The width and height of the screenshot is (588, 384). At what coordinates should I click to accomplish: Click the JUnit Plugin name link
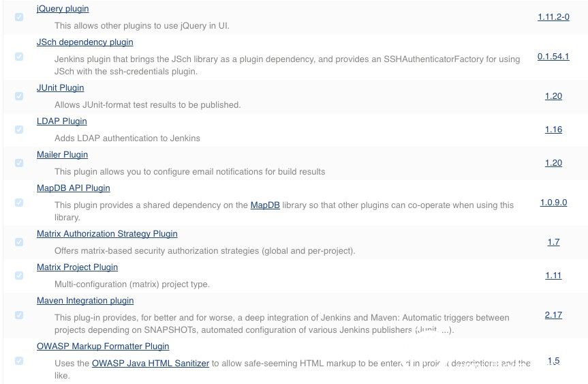(x=60, y=88)
